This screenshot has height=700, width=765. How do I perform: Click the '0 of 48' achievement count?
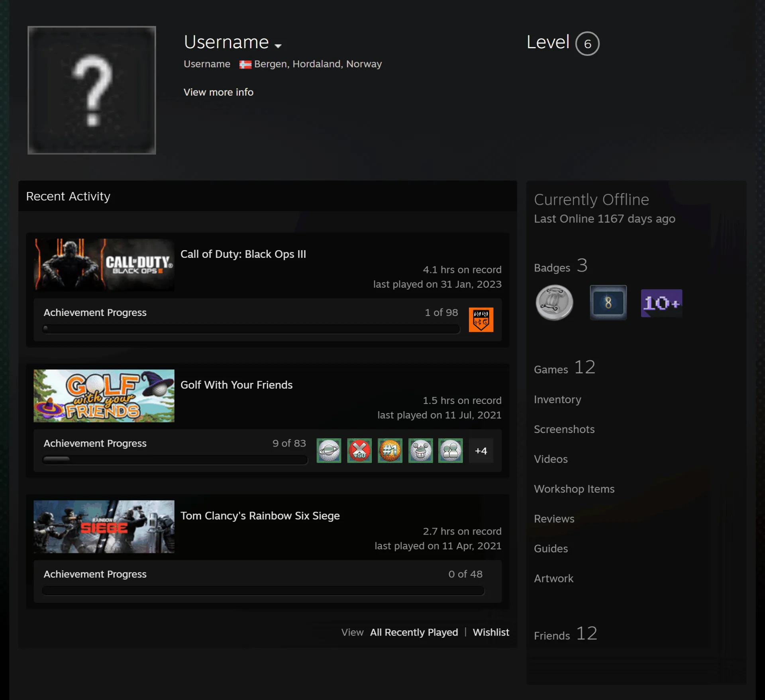pyautogui.click(x=465, y=574)
